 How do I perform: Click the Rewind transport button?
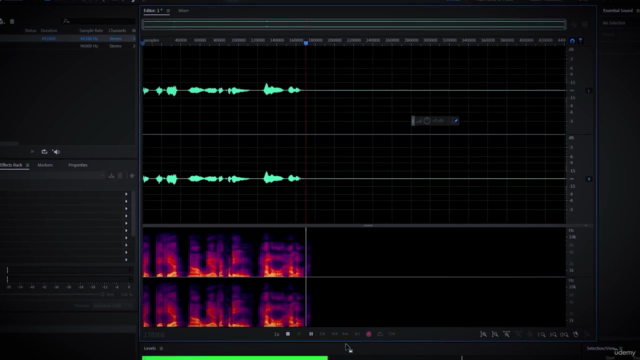click(334, 334)
